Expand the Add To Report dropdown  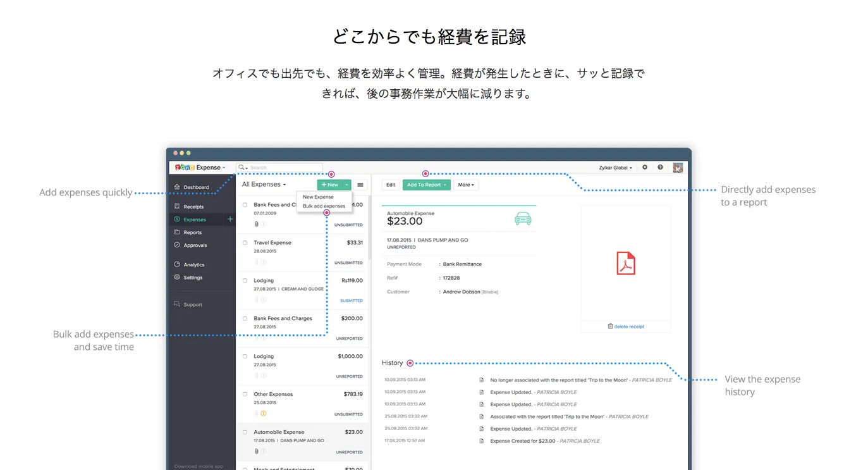point(445,185)
